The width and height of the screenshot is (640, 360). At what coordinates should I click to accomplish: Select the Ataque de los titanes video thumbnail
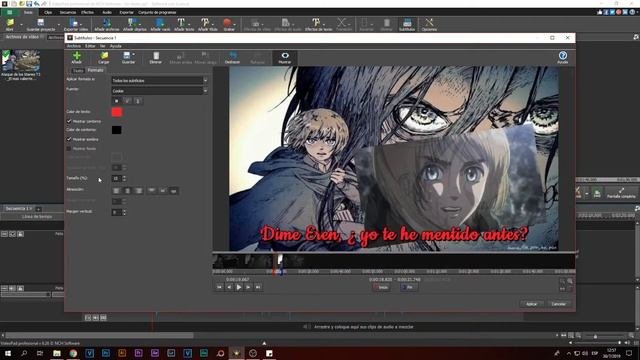(21, 61)
